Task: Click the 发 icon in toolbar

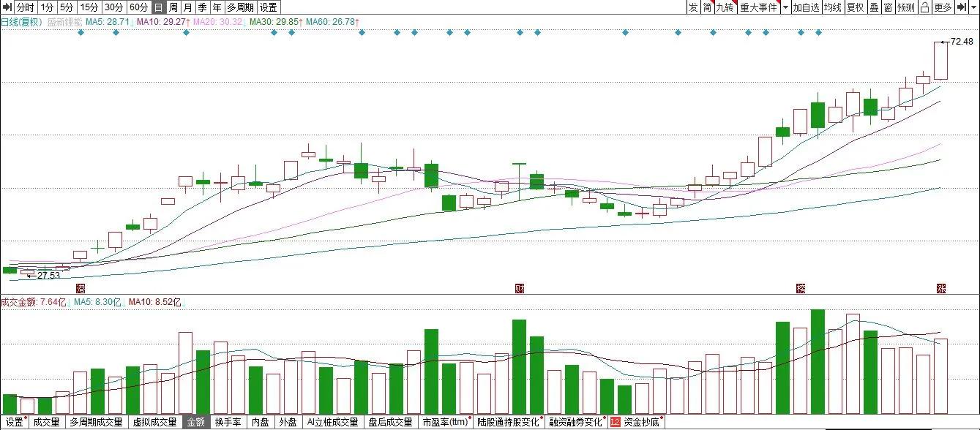Action: [x=692, y=7]
